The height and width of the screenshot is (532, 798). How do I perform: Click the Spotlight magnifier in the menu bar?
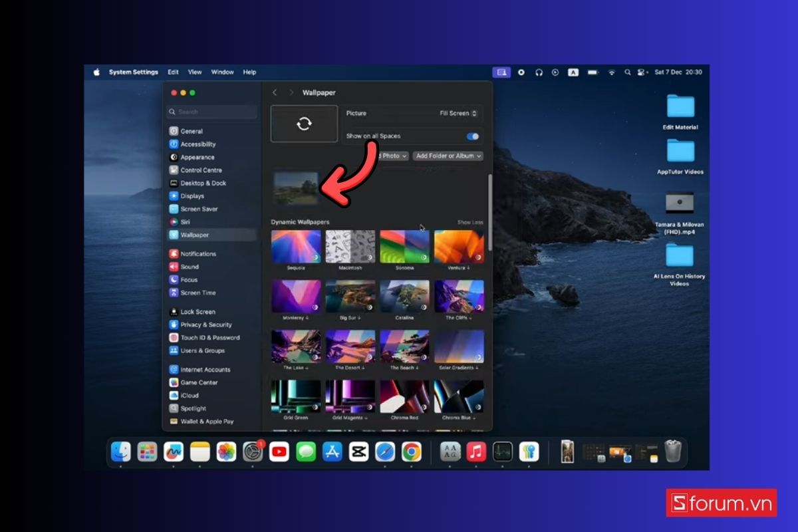[627, 72]
